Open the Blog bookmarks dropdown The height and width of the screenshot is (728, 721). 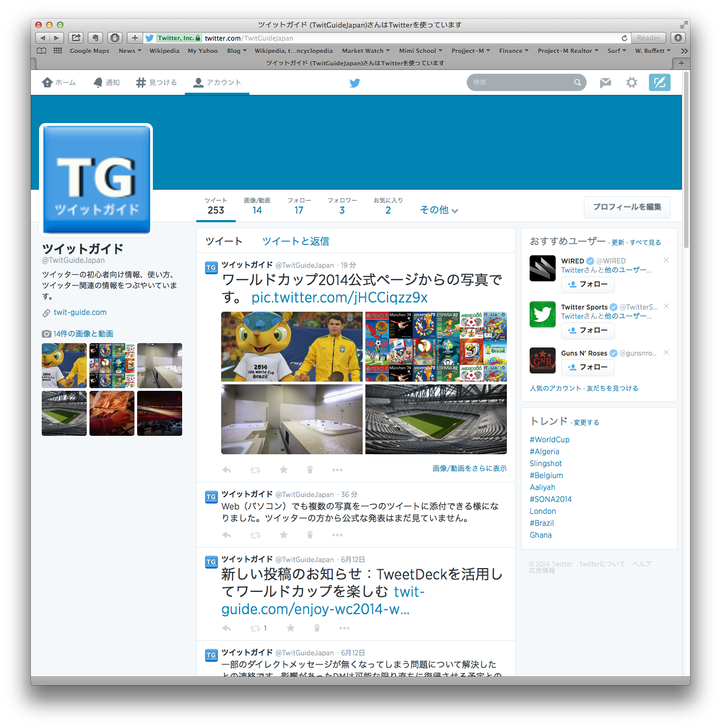(x=237, y=51)
